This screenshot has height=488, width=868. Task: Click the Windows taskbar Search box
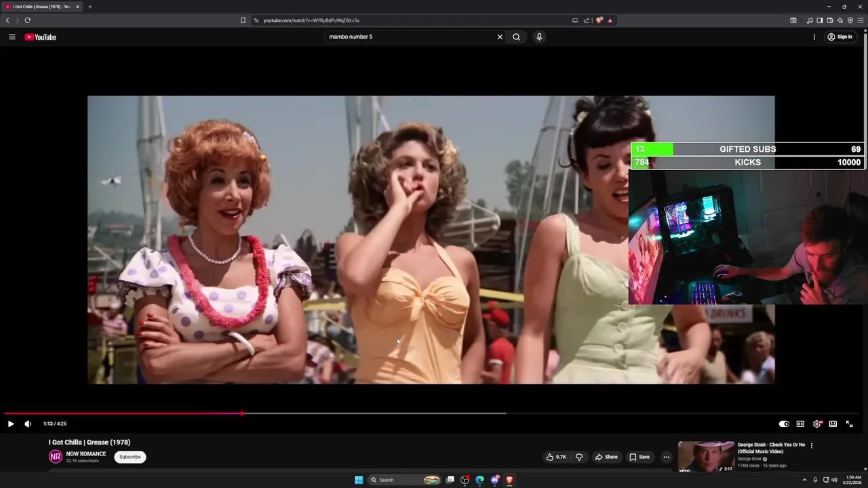pos(405,480)
